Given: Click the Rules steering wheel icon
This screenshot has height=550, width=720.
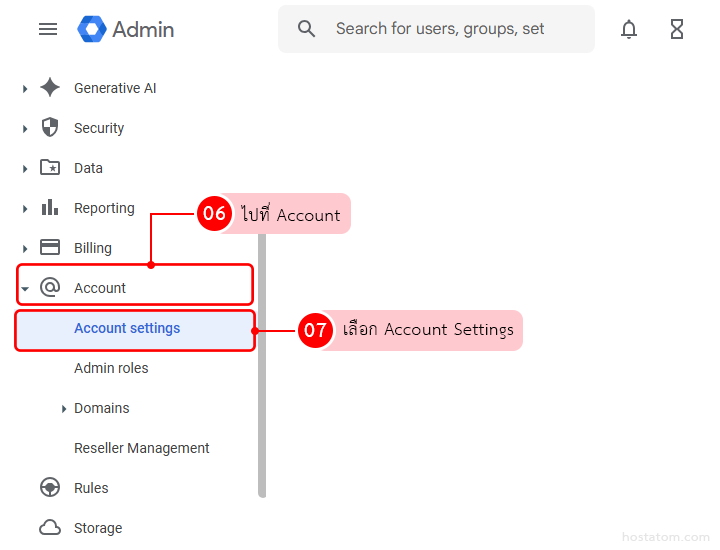Looking at the screenshot, I should point(50,488).
